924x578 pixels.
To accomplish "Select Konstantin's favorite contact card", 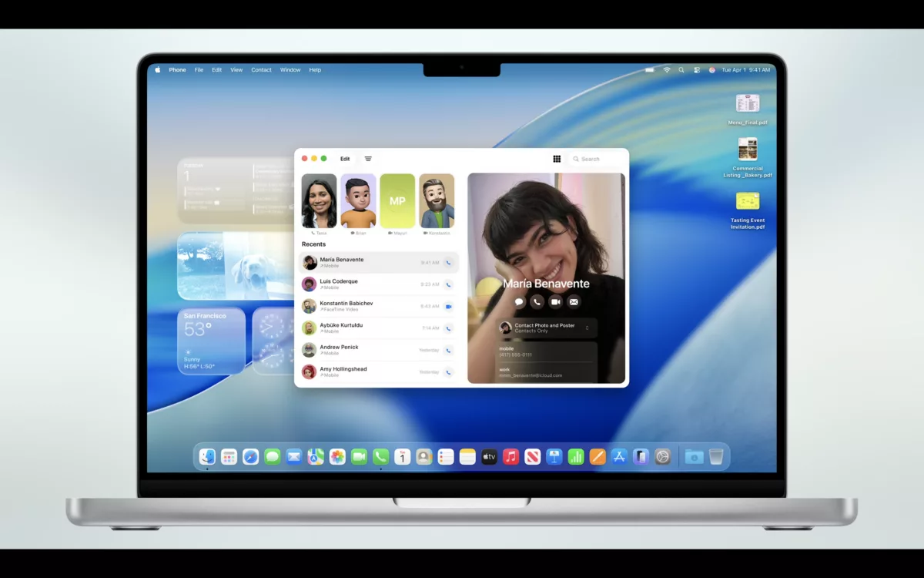I will pos(437,200).
